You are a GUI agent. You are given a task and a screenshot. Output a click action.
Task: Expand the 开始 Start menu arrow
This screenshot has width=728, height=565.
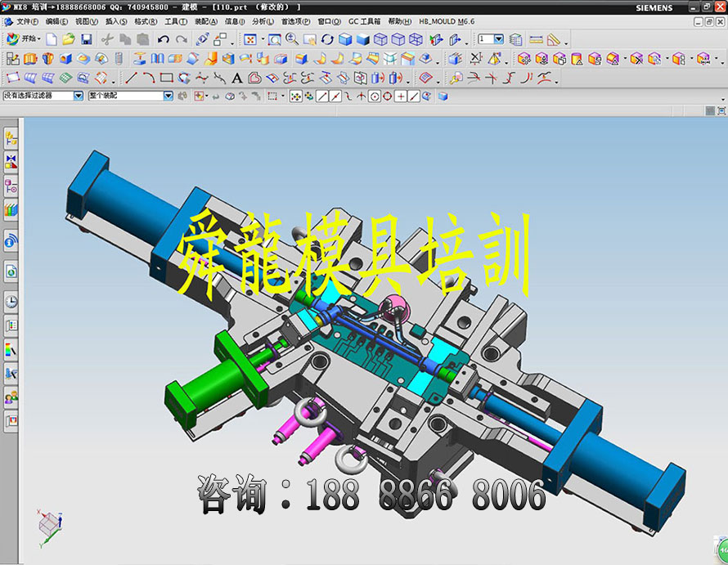pyautogui.click(x=39, y=39)
